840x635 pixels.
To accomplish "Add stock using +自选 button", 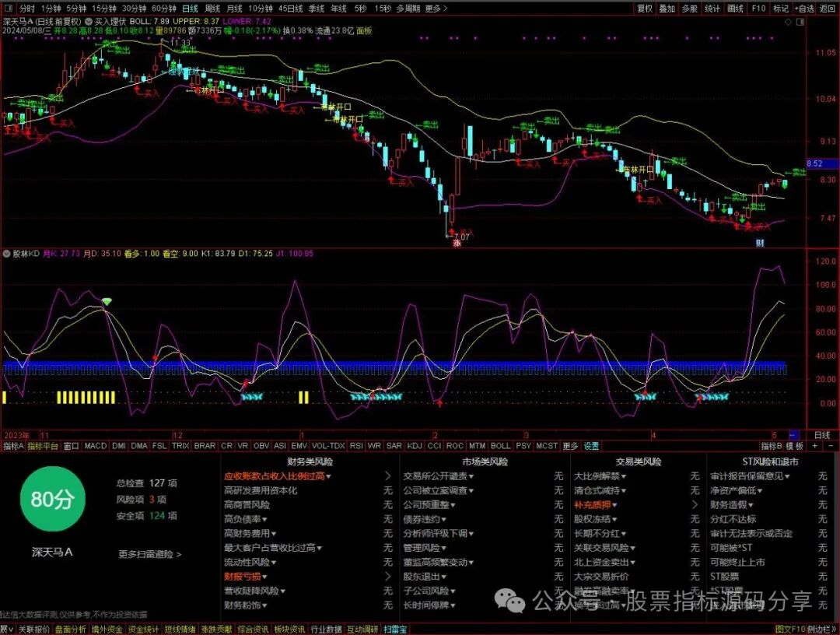I will pos(804,9).
